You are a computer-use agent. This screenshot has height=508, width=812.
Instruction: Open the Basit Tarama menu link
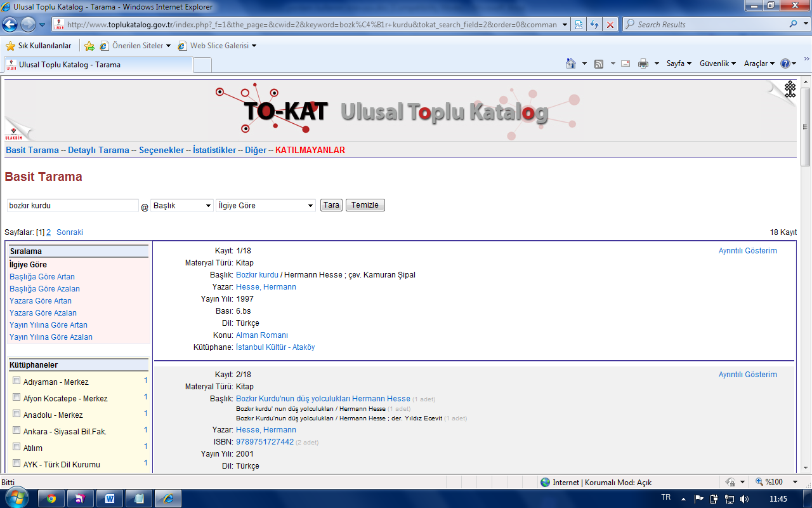pos(32,150)
